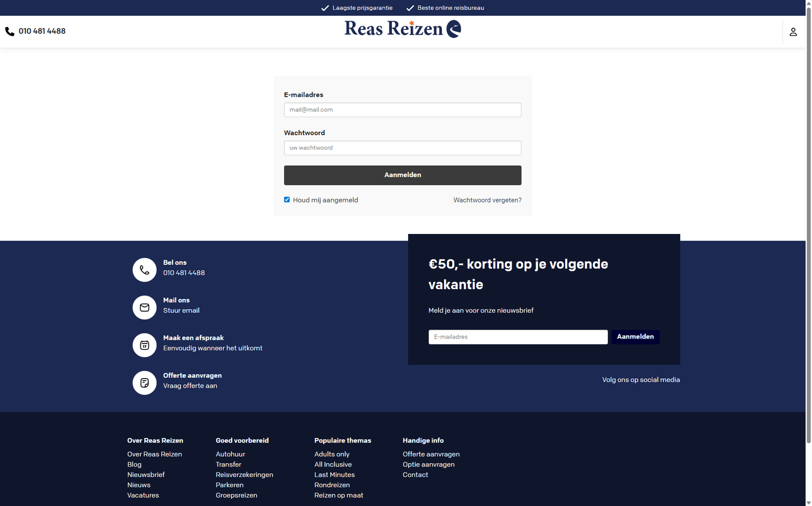Click the Offerte aanvragen note icon
The height and width of the screenshot is (506, 812).
[x=145, y=383]
